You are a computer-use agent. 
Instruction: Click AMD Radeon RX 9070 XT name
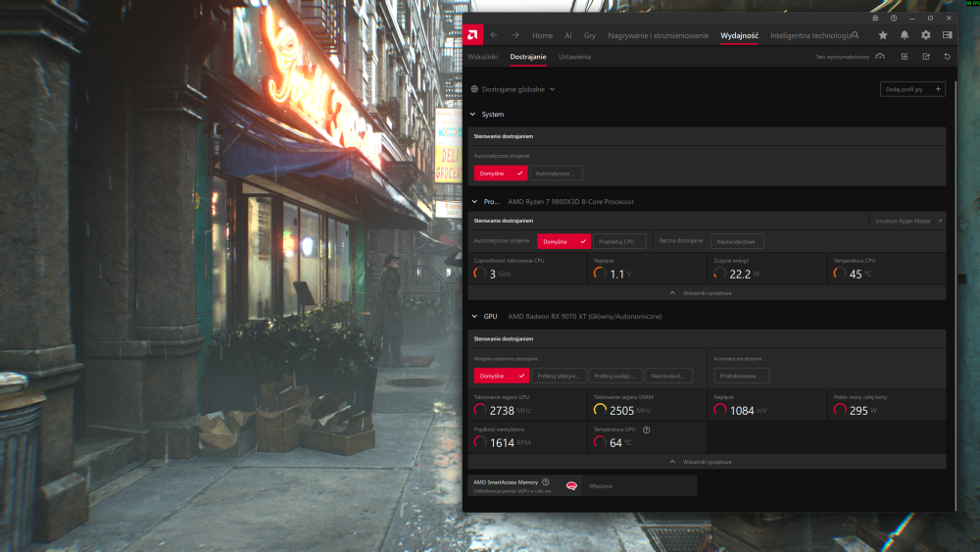[584, 317]
